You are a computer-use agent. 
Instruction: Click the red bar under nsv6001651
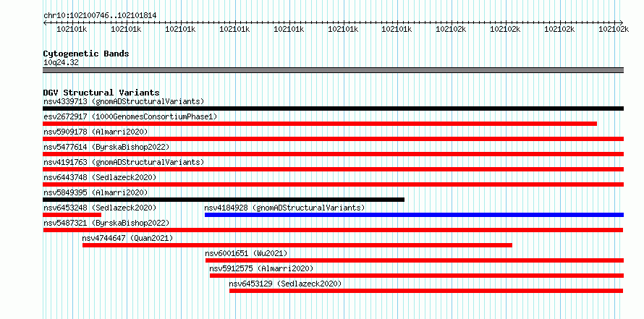click(415, 260)
